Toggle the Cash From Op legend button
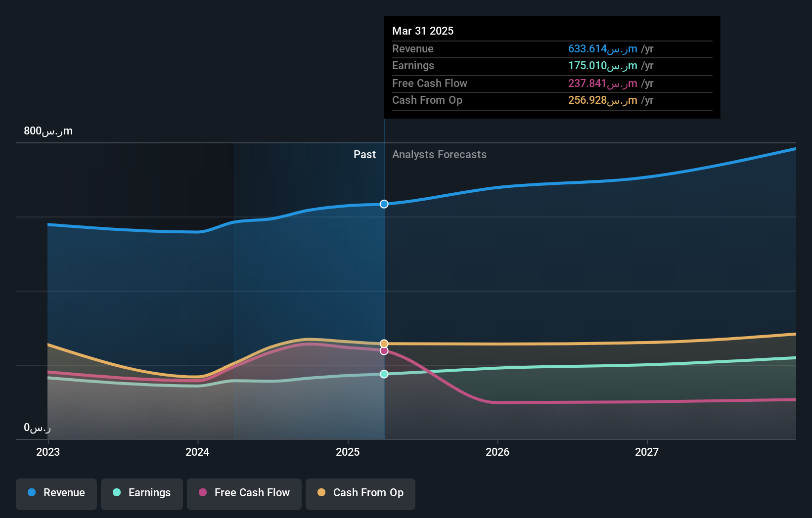This screenshot has width=812, height=518. point(361,494)
